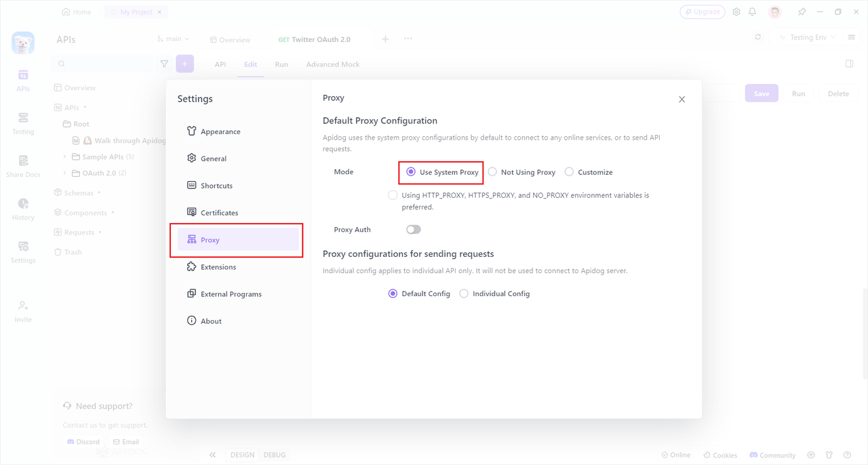Open the Testing Env environment dropdown

[808, 37]
